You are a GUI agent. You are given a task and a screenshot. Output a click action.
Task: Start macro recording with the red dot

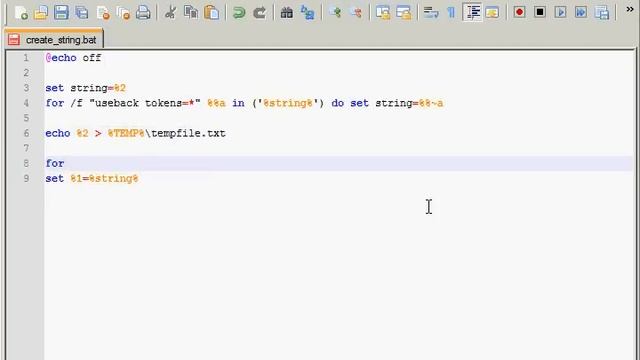click(519, 13)
